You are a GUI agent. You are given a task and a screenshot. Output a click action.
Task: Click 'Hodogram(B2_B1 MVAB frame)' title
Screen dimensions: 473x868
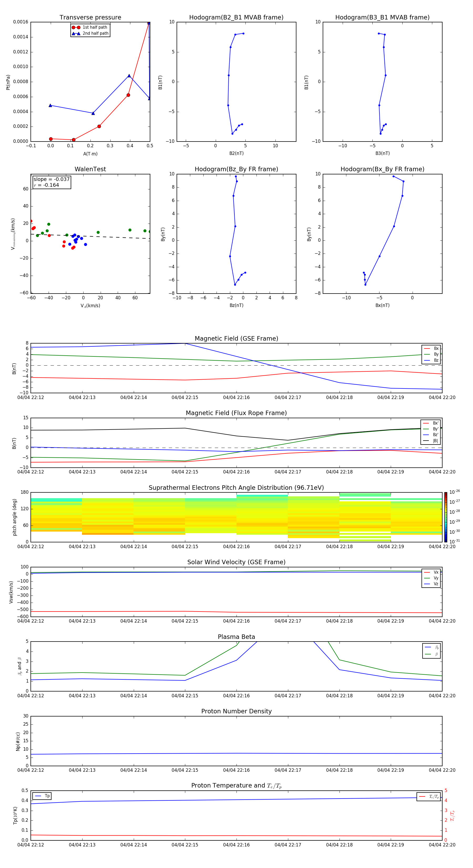[x=236, y=18]
